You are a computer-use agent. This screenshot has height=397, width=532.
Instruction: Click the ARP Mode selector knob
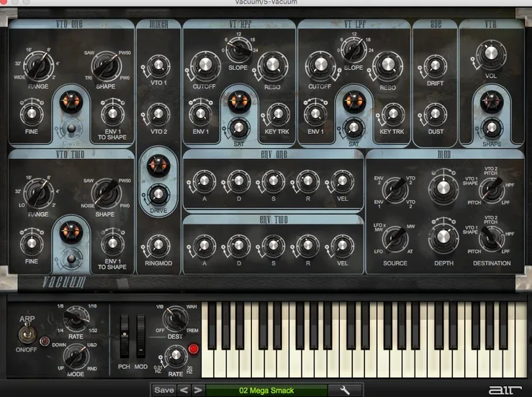[73, 355]
